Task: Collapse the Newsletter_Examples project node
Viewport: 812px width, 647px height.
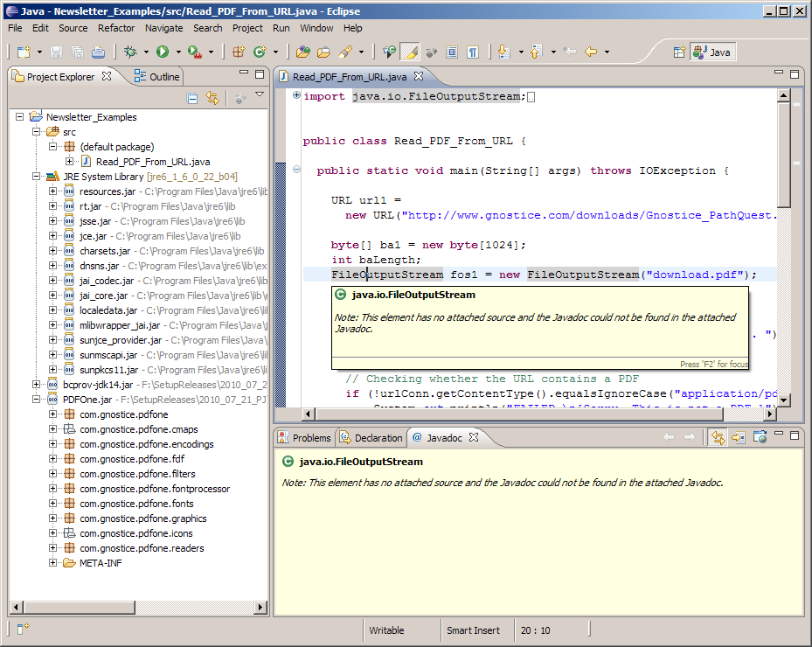Action: click(x=19, y=116)
